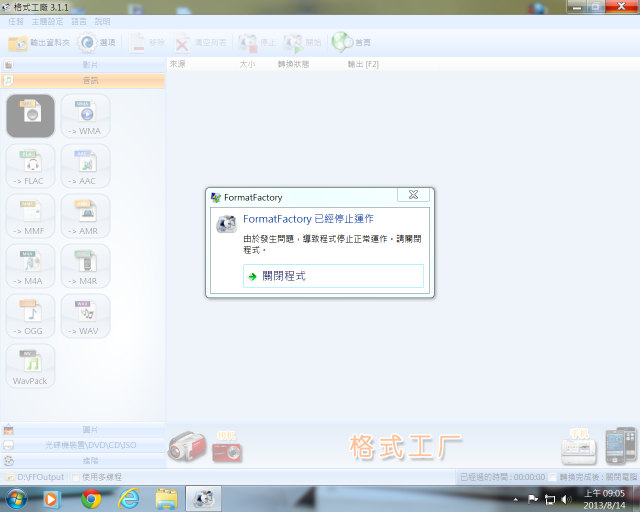The height and width of the screenshot is (512, 640).
Task: Launch Windows Media Player from taskbar
Action: coord(52,499)
